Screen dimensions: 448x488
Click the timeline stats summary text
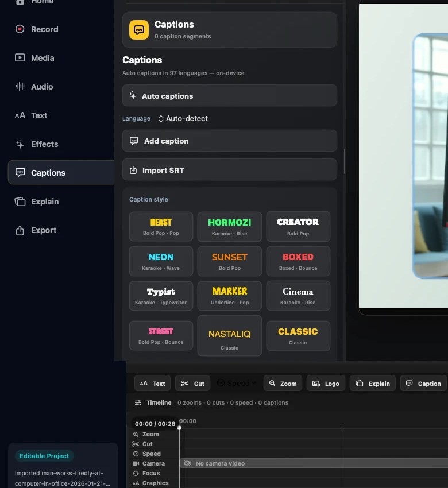[x=233, y=402]
